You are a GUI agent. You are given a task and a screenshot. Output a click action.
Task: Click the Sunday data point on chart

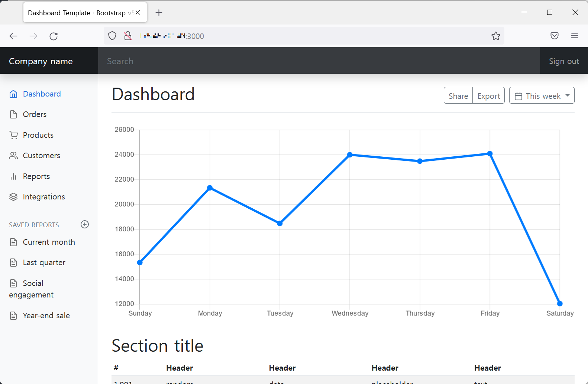click(140, 263)
